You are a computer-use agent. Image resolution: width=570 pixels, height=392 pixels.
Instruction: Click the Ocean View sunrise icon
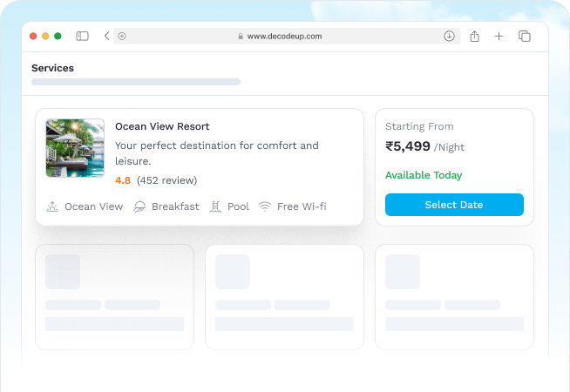[x=52, y=206]
